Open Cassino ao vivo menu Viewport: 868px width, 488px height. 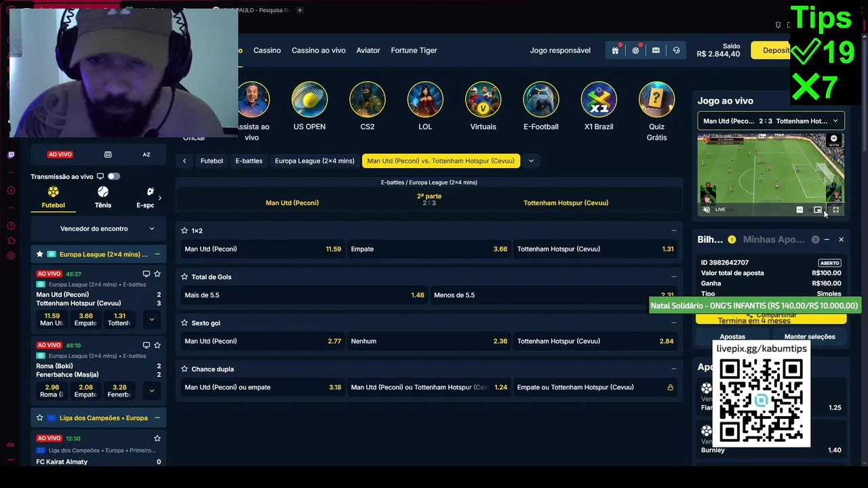pos(319,50)
